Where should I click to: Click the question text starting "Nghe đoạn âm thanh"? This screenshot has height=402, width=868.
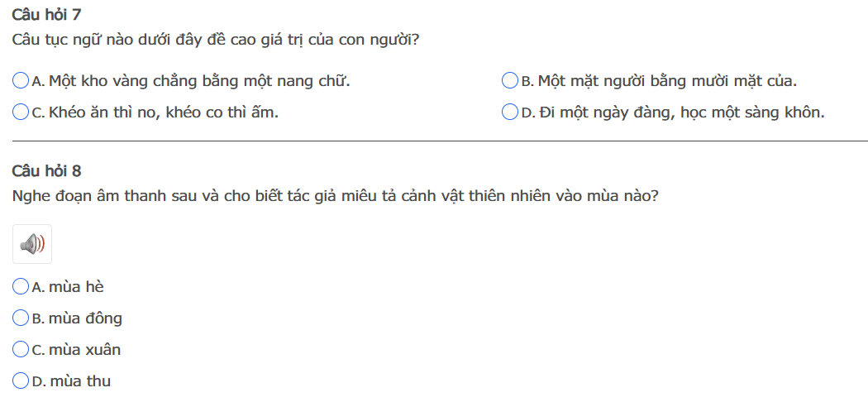click(336, 197)
